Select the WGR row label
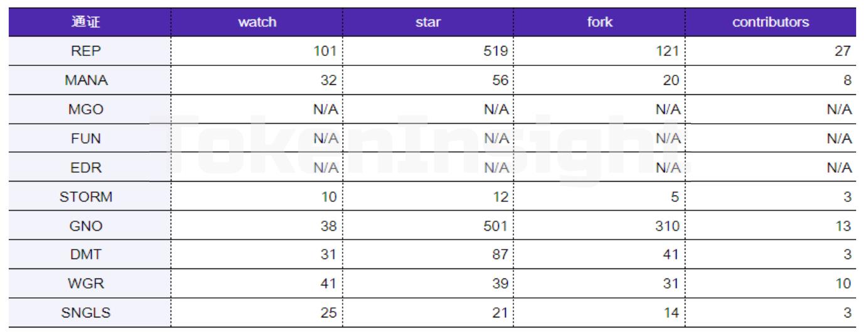Viewport: 868px width, 335px height. click(x=86, y=283)
